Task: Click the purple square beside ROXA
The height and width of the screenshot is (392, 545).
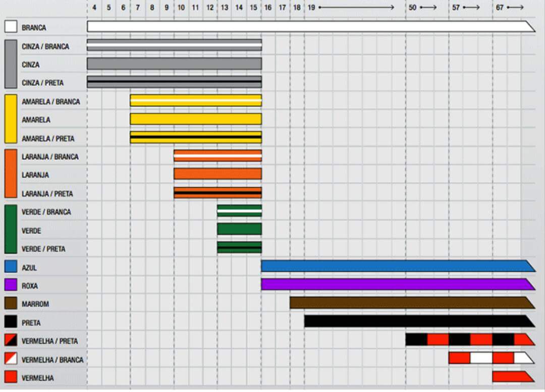Action: (x=11, y=285)
